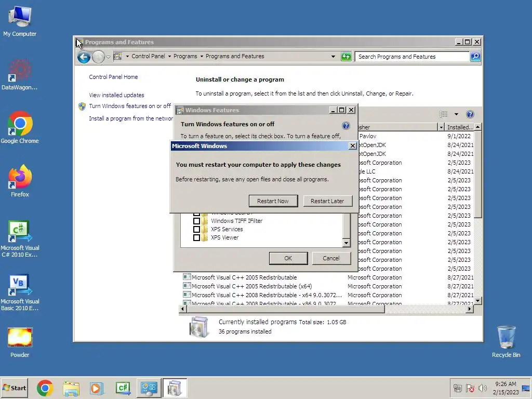Image resolution: width=532 pixels, height=399 pixels.
Task: Open recent pages dropdown next to Forward arrow
Action: (x=108, y=57)
